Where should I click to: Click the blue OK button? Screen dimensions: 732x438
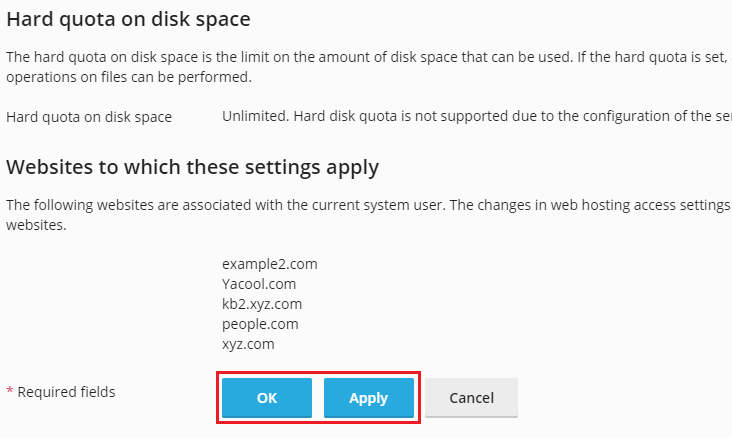267,397
